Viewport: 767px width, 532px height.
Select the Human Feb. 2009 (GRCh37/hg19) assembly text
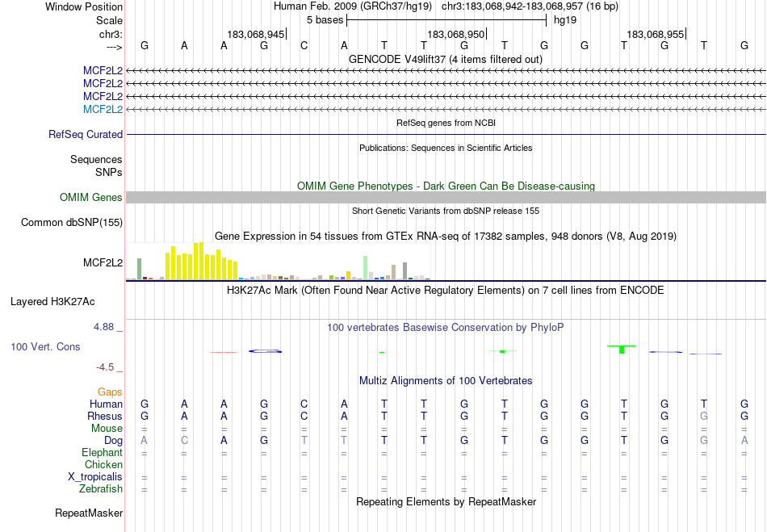point(353,6)
